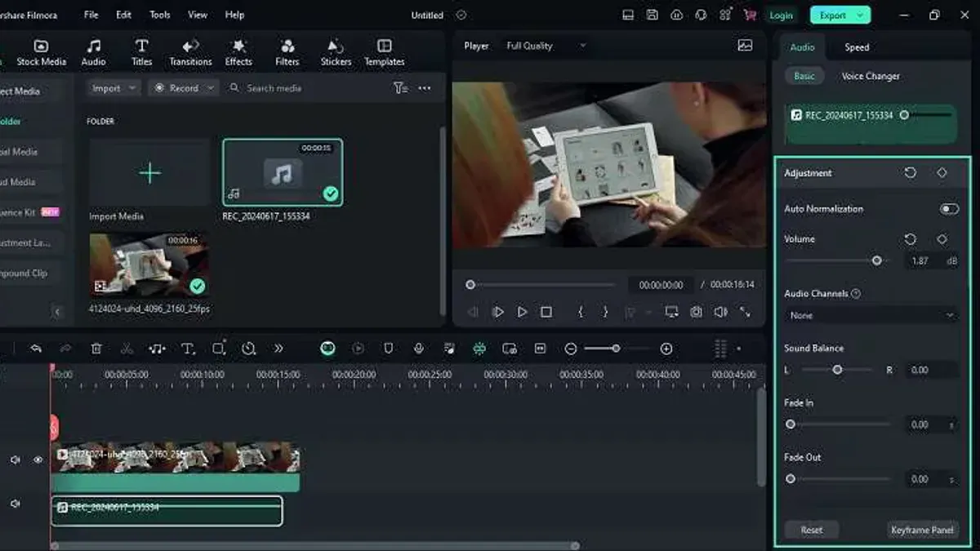Open the Keyframe Panel button
Viewport: 980px width, 551px height.
[x=922, y=530]
